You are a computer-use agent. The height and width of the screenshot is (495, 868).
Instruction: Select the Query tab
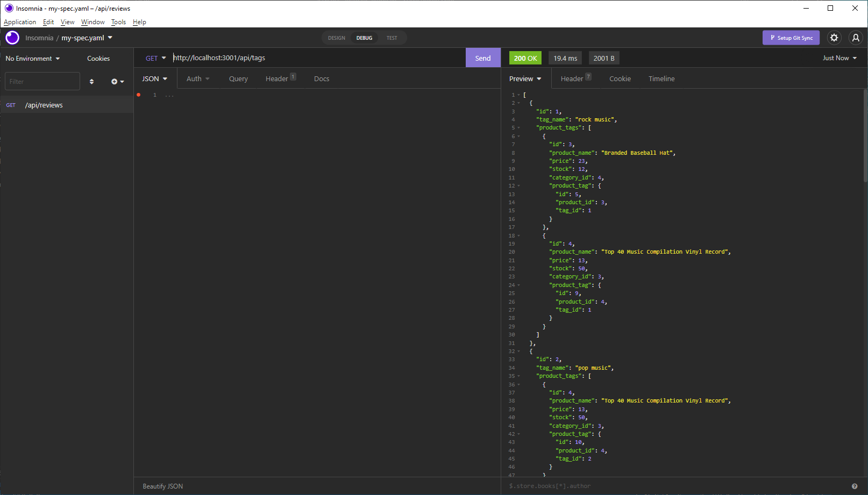(238, 78)
